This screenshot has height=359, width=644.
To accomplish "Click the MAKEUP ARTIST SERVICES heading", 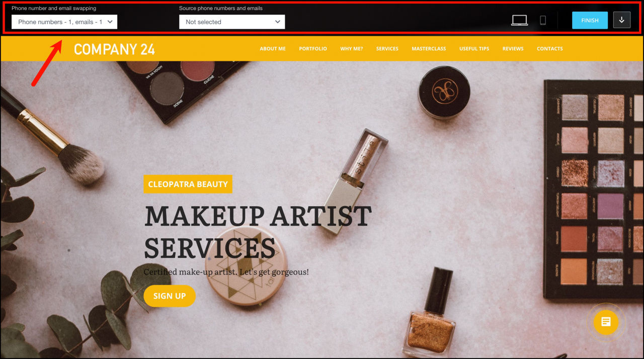I will click(x=258, y=231).
